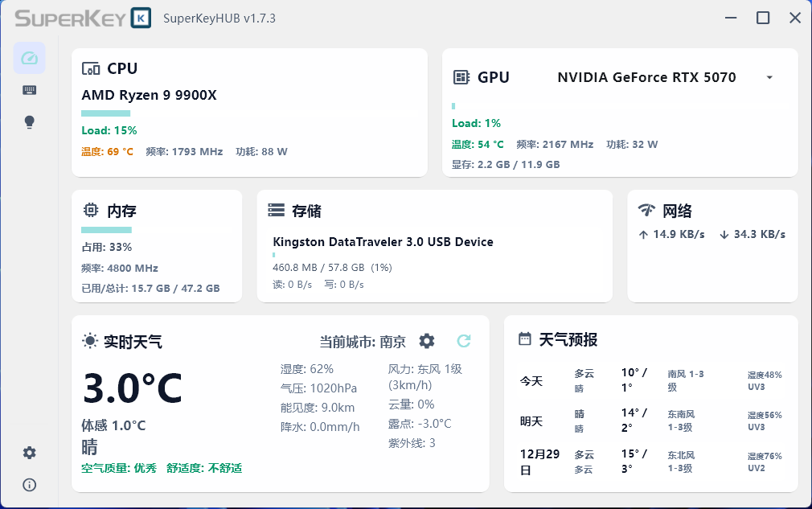812x509 pixels.
Task: Open the keyboard settings page in sidebar
Action: pyautogui.click(x=30, y=90)
